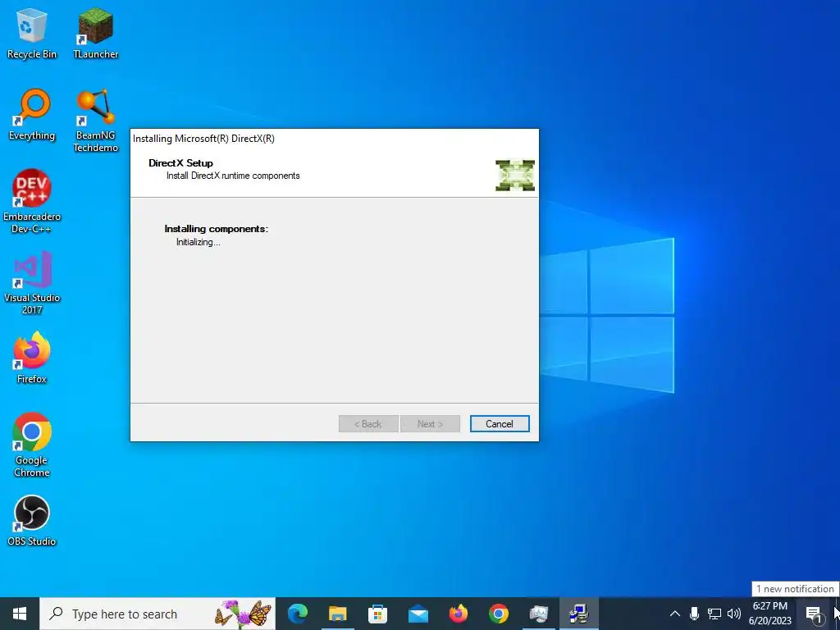Click the "DirectX Setup" heading
The image size is (840, 630).
[180, 163]
